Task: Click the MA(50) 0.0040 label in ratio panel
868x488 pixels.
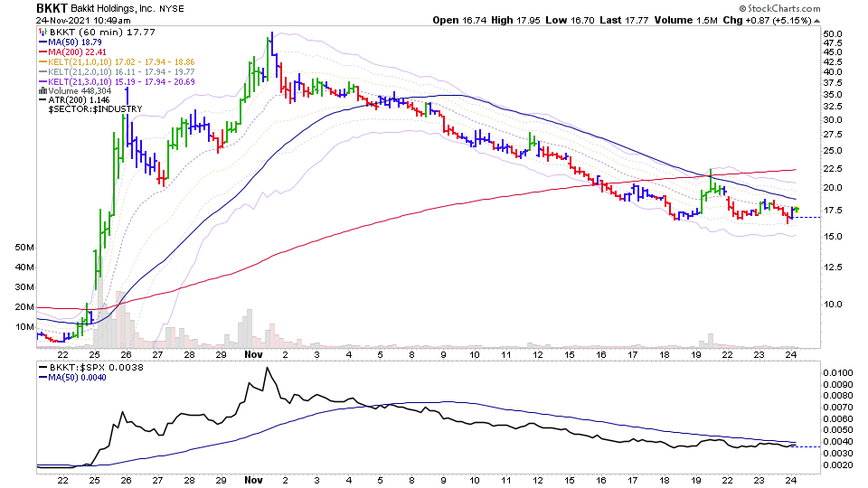Action: tap(78, 378)
